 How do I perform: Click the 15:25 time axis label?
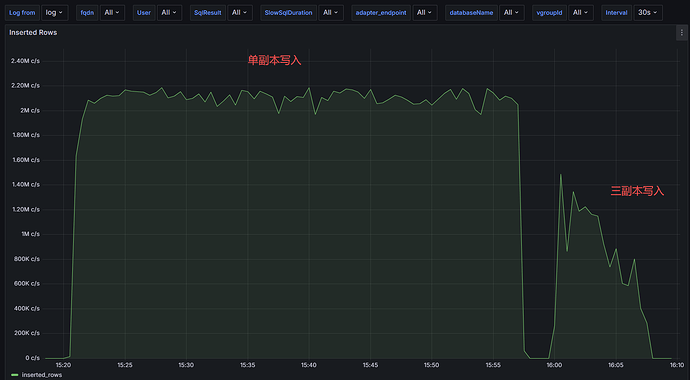(125, 365)
